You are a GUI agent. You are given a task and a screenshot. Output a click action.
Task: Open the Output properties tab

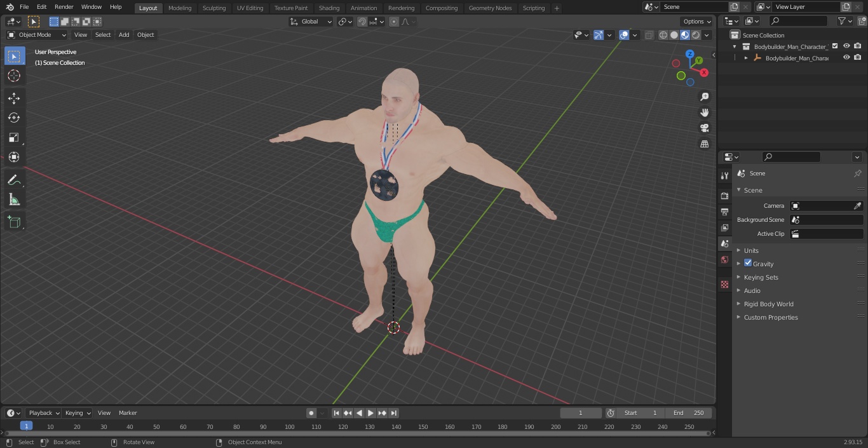tap(724, 212)
